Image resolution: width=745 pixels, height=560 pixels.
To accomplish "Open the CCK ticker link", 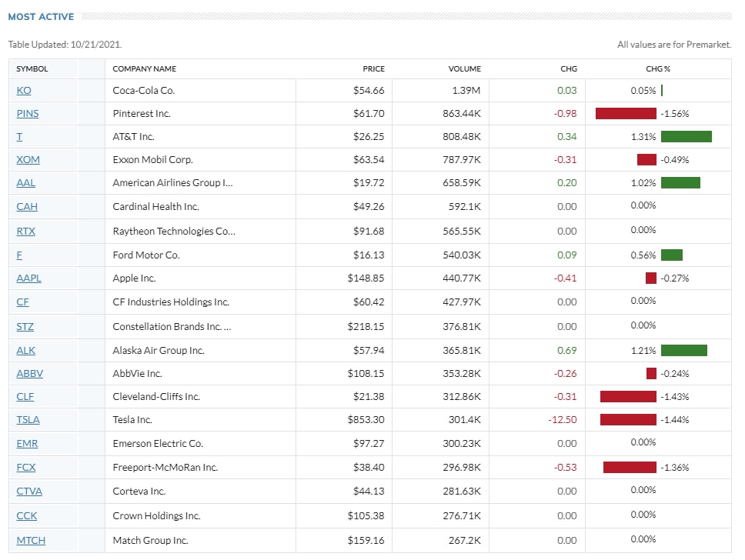I will point(27,516).
